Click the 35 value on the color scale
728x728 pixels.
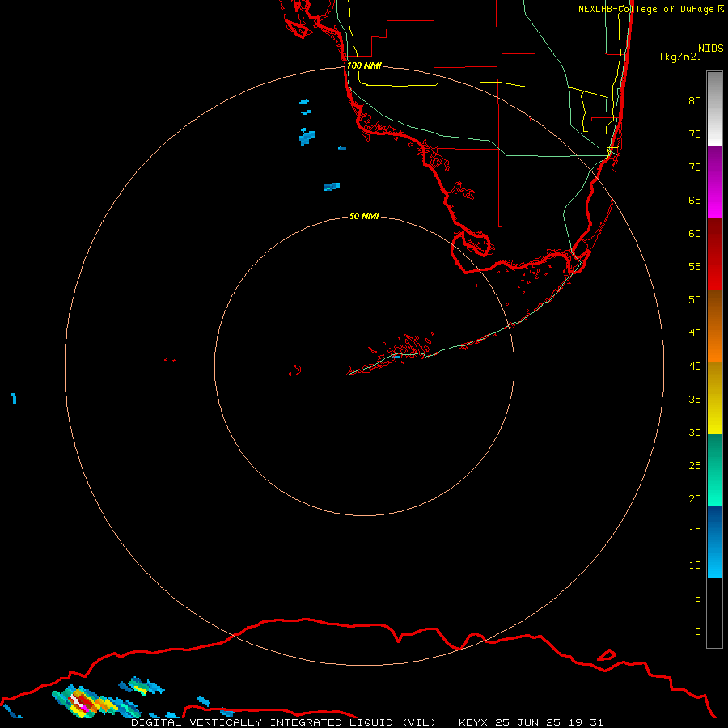click(695, 400)
